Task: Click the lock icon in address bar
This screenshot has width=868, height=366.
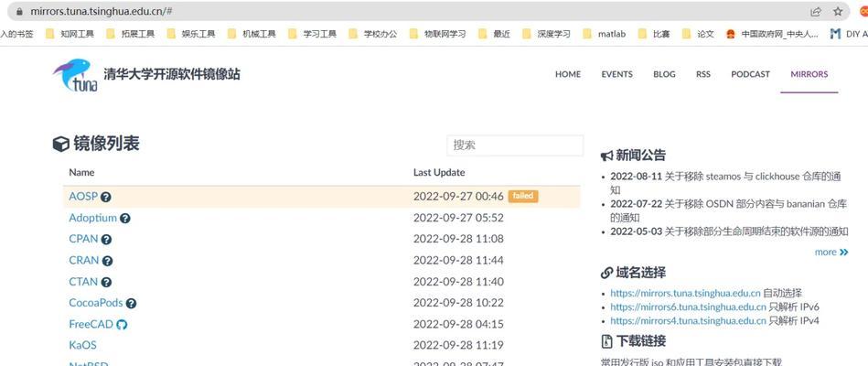Action: [x=19, y=11]
